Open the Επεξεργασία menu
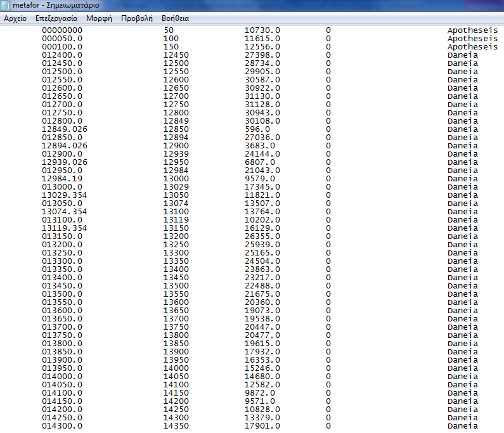The width and height of the screenshot is (504, 433). (x=56, y=18)
